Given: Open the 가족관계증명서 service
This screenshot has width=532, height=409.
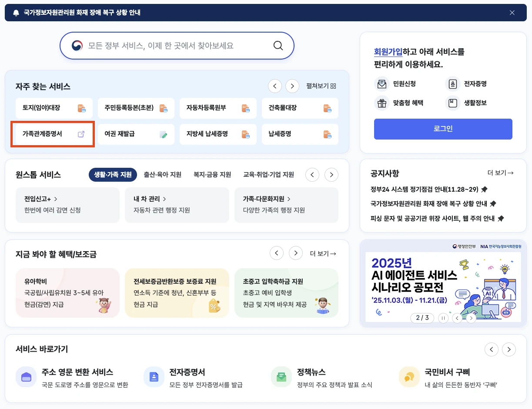Looking at the screenshot, I should (52, 134).
